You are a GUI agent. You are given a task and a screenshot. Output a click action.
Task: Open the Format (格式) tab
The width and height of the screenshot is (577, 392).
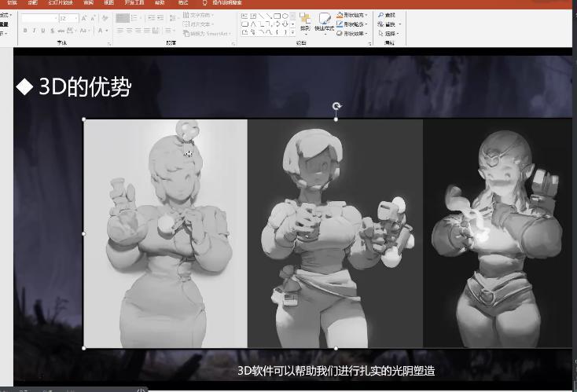tap(183, 2)
